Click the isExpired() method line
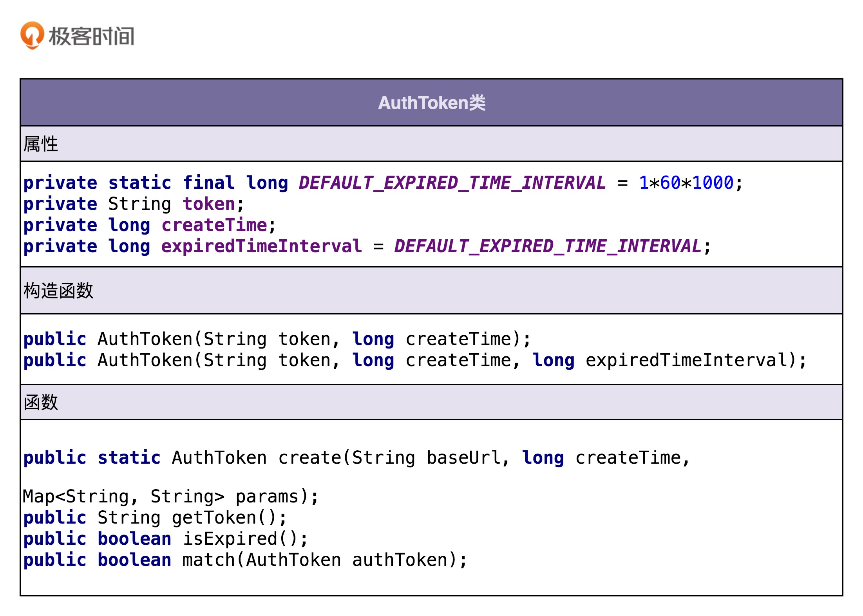 [166, 539]
